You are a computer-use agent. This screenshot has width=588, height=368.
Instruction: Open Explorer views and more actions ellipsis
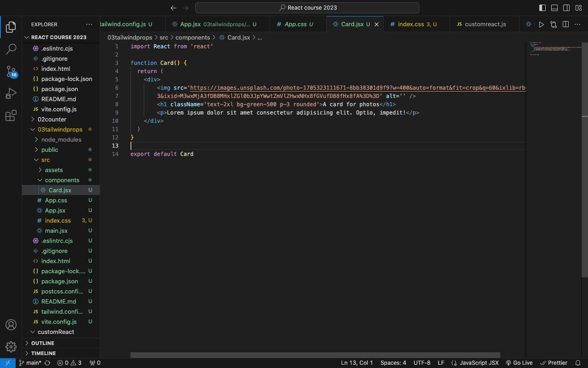coord(89,24)
